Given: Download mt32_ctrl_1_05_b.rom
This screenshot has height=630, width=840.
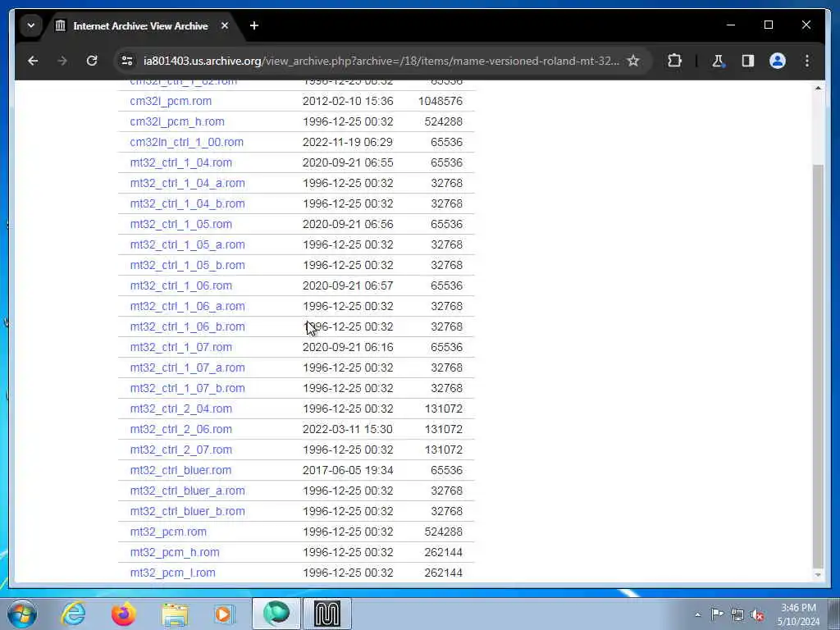Looking at the screenshot, I should point(188,265).
